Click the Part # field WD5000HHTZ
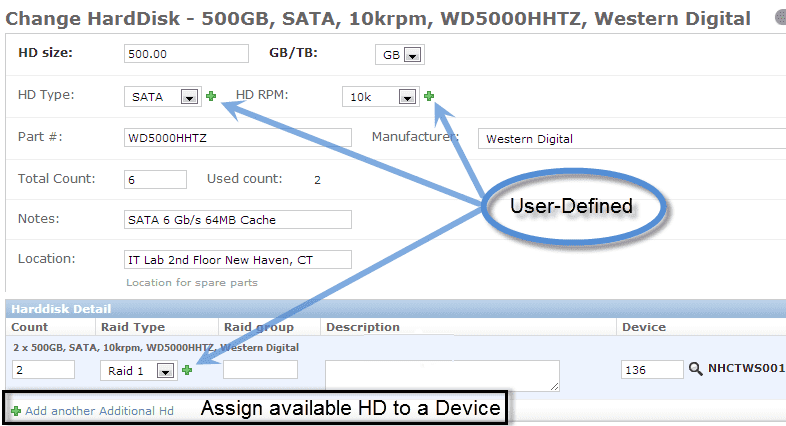The image size is (786, 426). point(238,137)
